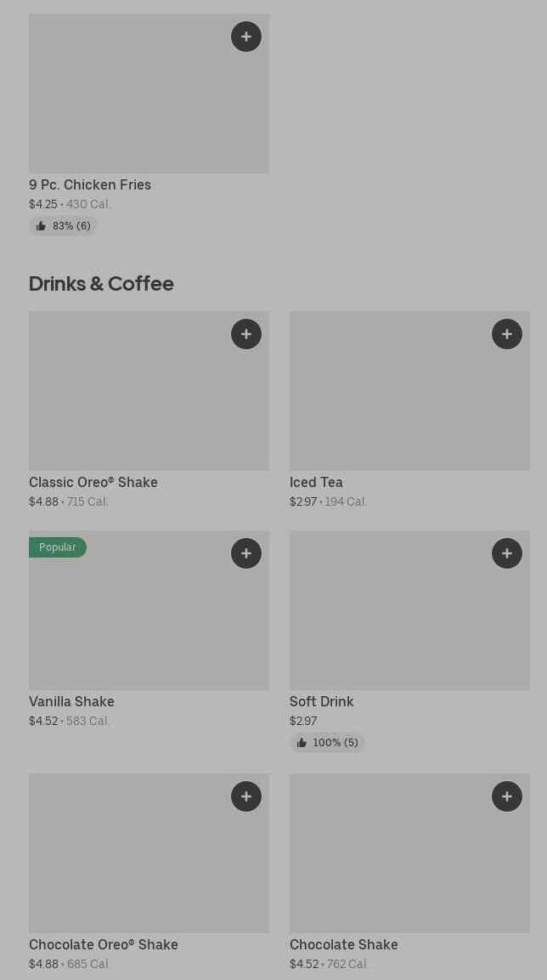This screenshot has height=980, width=547.
Task: Add Chocolate Shake using plus icon
Action: (507, 796)
